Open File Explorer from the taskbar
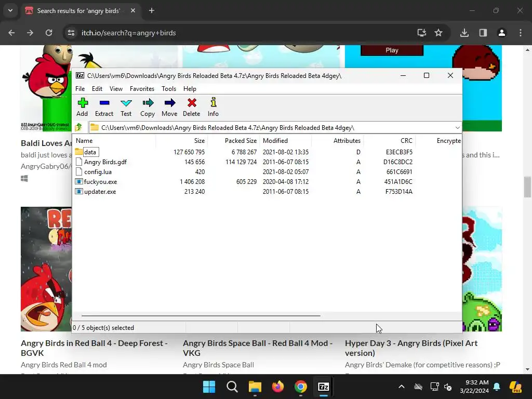Screen dimensions: 532x399 [x=255, y=387]
